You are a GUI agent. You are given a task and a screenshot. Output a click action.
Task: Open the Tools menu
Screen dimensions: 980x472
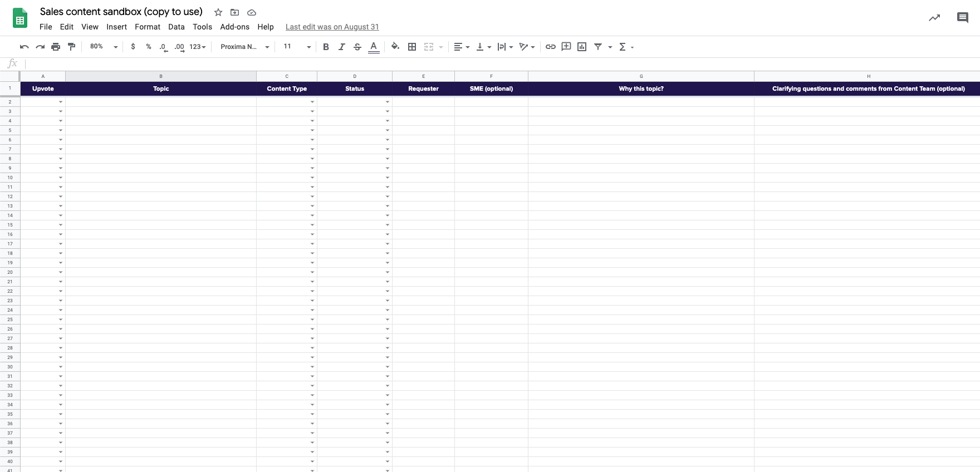(203, 27)
